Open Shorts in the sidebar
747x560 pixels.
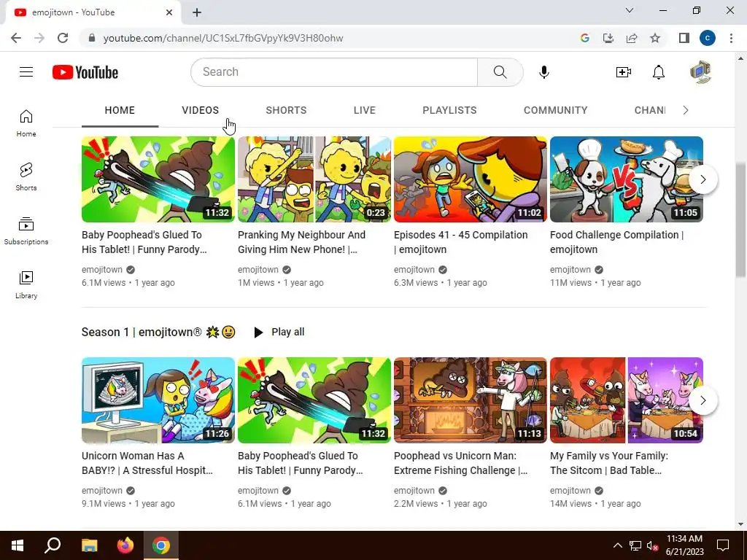[x=26, y=177]
